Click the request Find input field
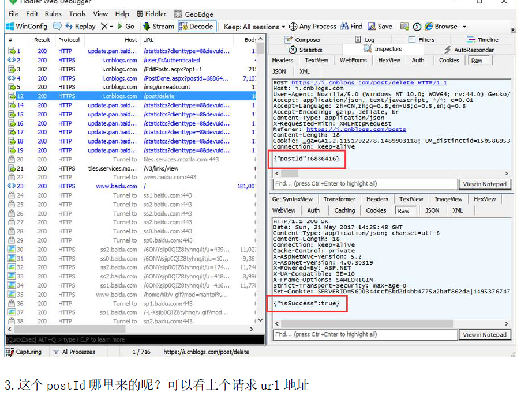The image size is (532, 400). coord(365,184)
